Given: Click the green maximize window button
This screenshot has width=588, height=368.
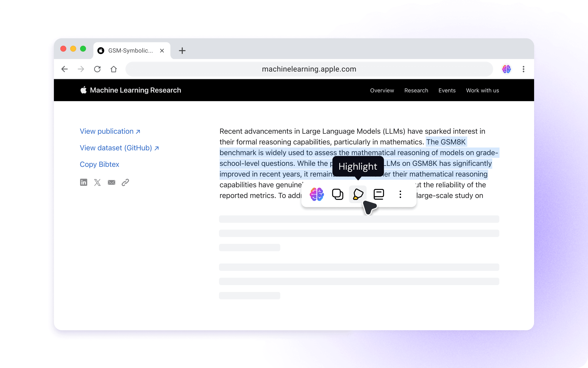Looking at the screenshot, I should (83, 49).
